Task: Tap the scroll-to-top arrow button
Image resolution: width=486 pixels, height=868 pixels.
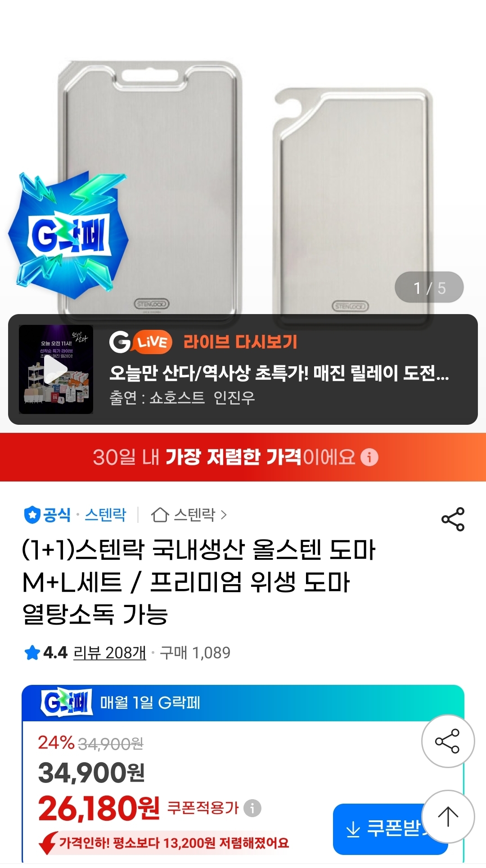Action: click(x=448, y=817)
